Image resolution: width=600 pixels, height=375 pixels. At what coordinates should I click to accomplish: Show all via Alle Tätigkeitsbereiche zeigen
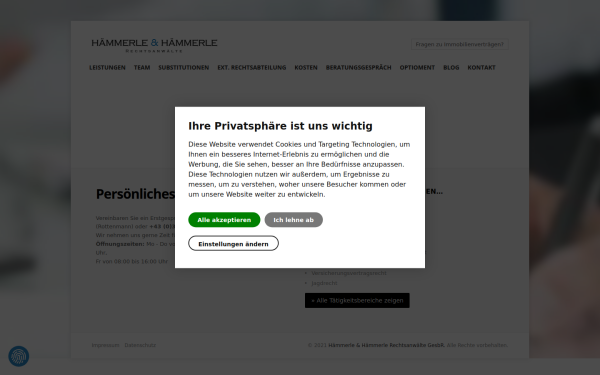[x=357, y=300]
